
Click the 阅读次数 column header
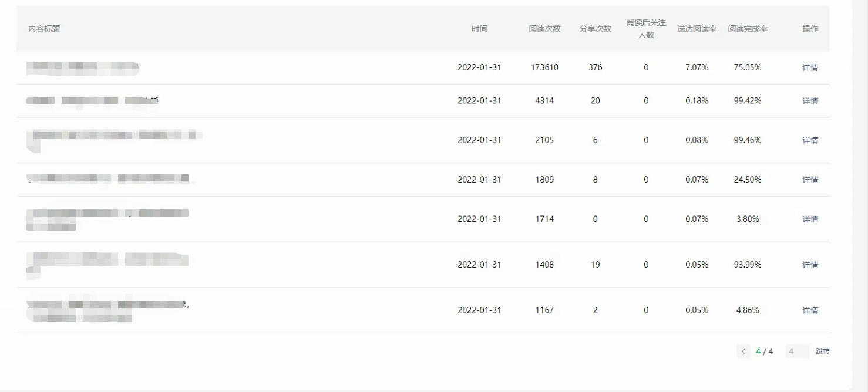(x=544, y=29)
